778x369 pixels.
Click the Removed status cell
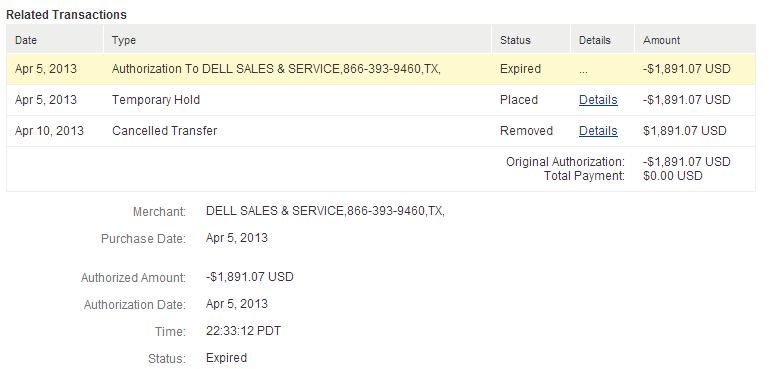pyautogui.click(x=526, y=131)
